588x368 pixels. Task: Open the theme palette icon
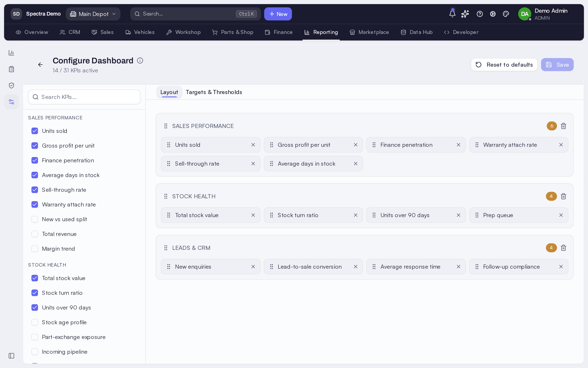tap(506, 14)
